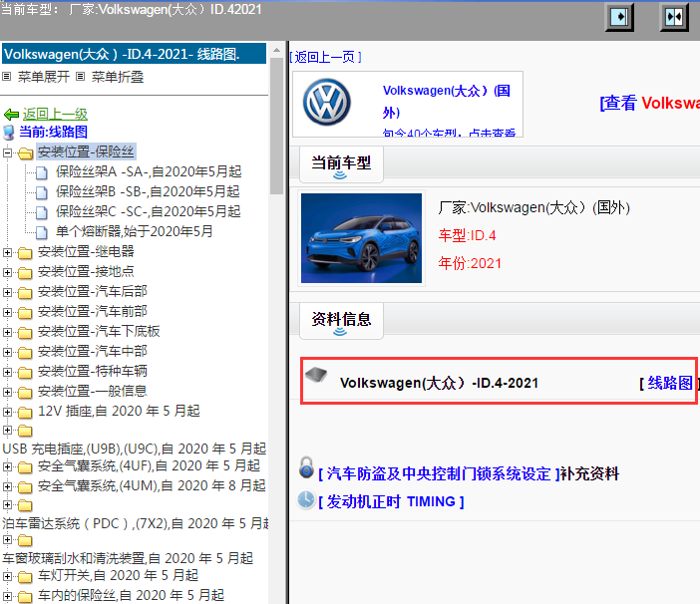The height and width of the screenshot is (604, 700).
Task: Select 安全气囊系统,(4UM) entry
Action: click(152, 485)
